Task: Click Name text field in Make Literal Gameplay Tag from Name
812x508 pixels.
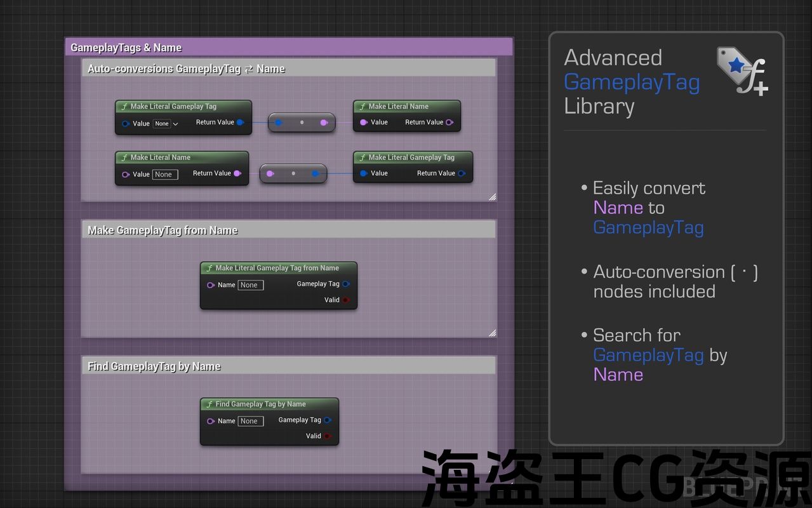Action: (250, 285)
